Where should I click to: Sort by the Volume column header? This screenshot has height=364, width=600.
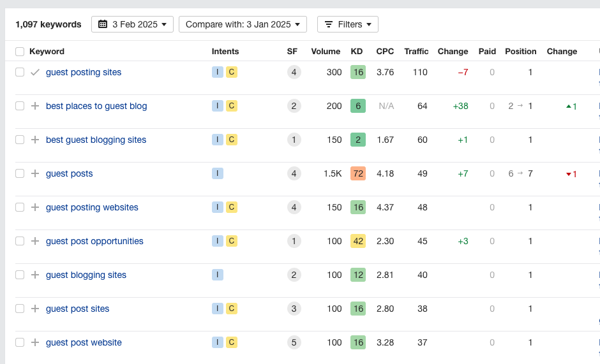coord(326,52)
